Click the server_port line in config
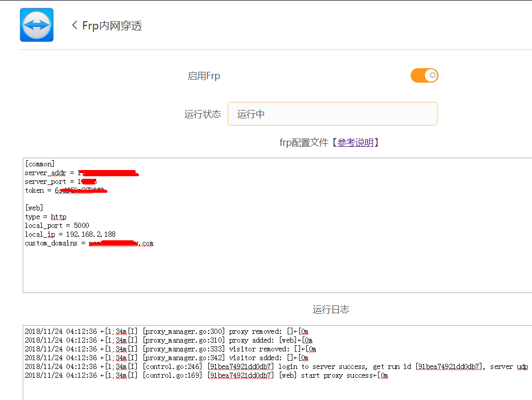The image size is (532, 400). click(x=61, y=182)
